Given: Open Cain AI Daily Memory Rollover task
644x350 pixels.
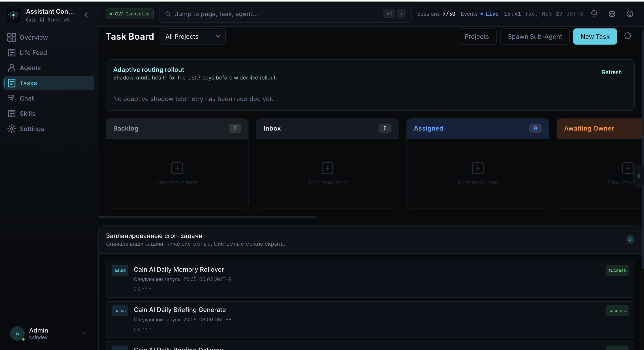Looking at the screenshot, I should click(x=370, y=279).
